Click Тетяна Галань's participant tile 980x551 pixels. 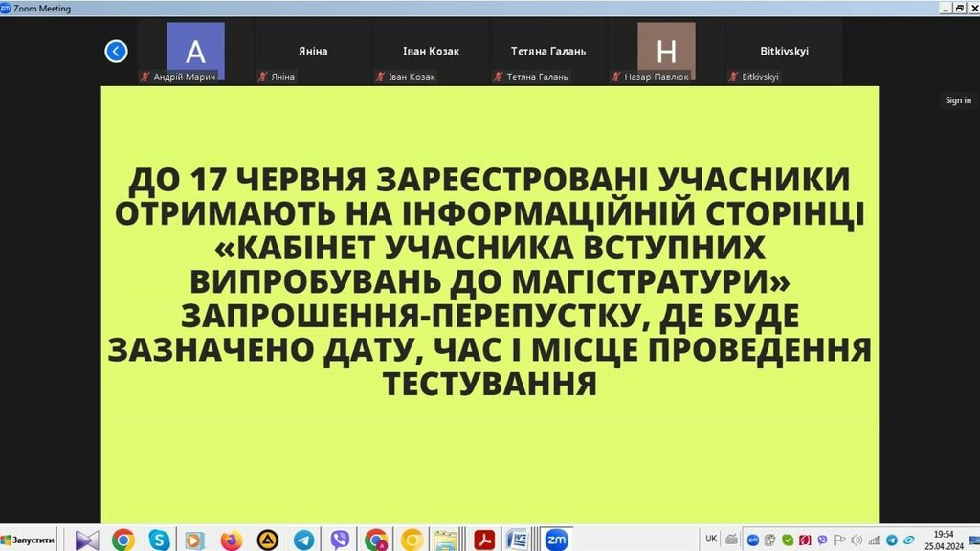click(548, 52)
